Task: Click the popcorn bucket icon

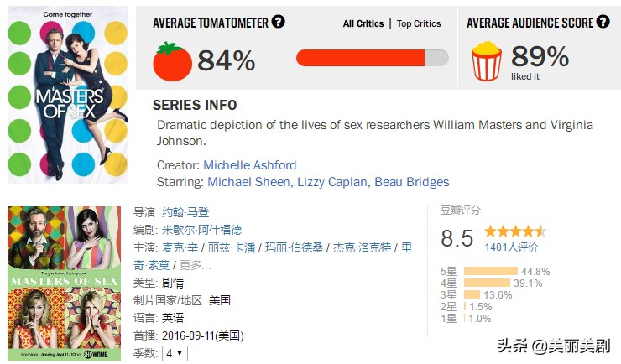Action: pyautogui.click(x=487, y=61)
